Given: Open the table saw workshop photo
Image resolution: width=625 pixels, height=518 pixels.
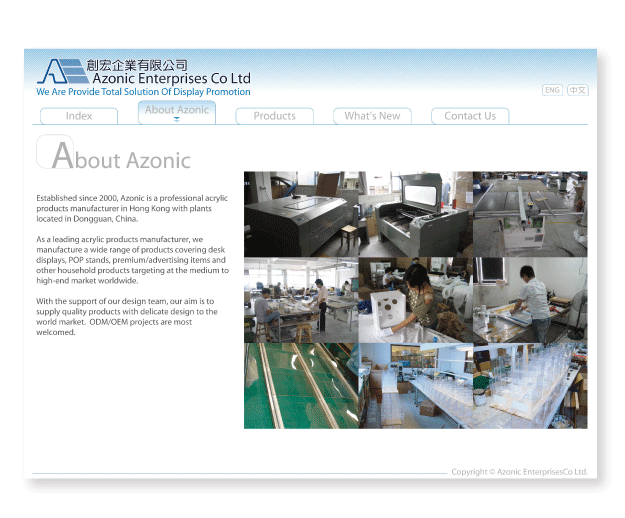Looking at the screenshot, I should point(530,214).
